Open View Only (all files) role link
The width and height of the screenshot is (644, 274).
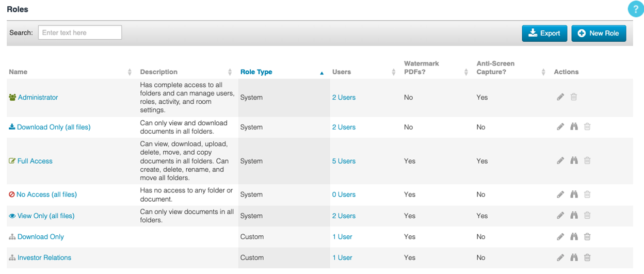(x=46, y=216)
